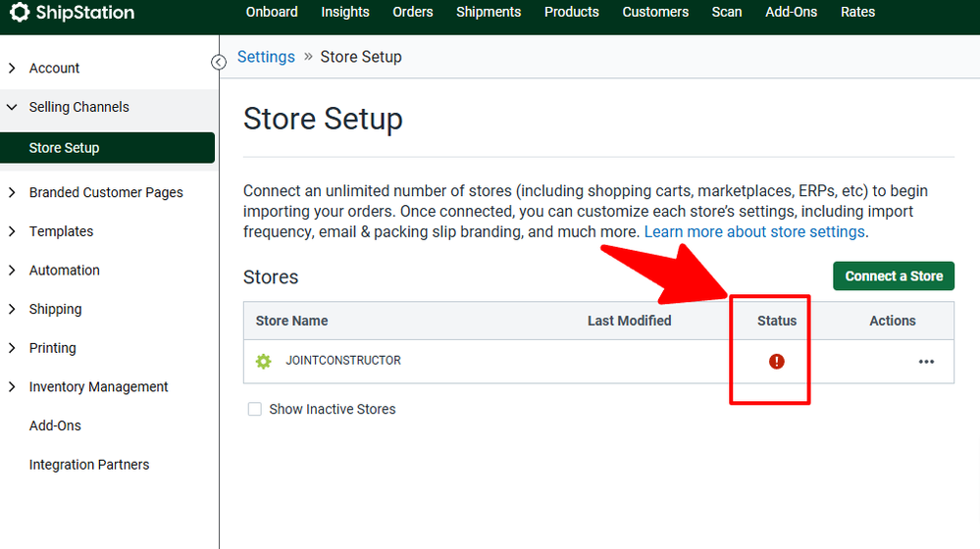Open Integration Partners in the sidebar
Viewport: 980px width, 549px height.
tap(89, 465)
